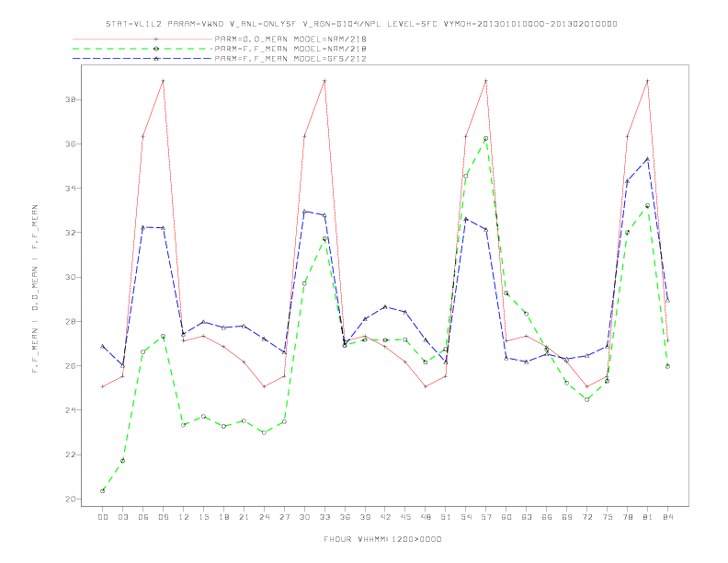Click the x-axis tick label 21
The width and height of the screenshot is (728, 563).
(244, 517)
